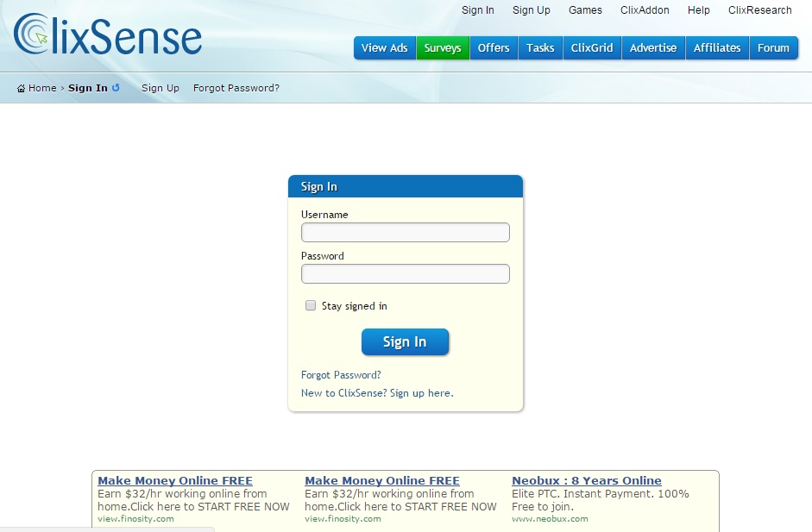Click the bold Sign In breadcrumb
Image resolution: width=812 pixels, height=532 pixels.
tap(88, 88)
